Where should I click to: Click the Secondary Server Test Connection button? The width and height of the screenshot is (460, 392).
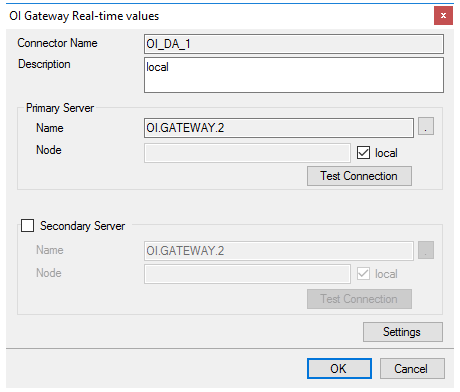[359, 299]
